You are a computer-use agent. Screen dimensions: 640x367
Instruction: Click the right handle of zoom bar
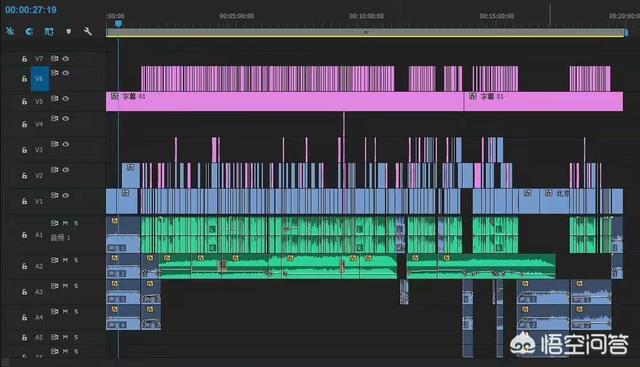[x=626, y=33]
